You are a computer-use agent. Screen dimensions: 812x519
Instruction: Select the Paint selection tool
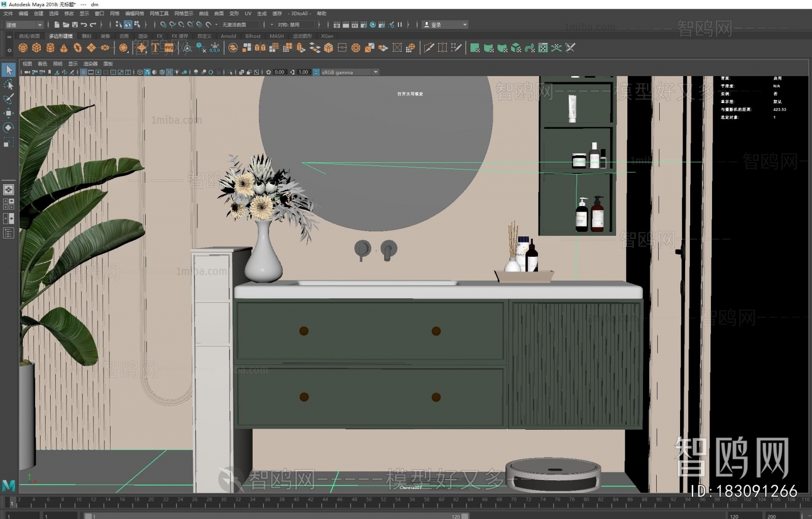[9, 98]
